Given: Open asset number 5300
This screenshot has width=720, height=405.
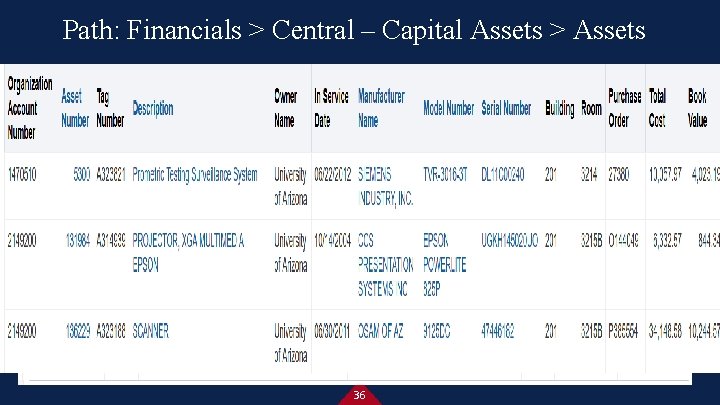Looking at the screenshot, I should [x=82, y=174].
